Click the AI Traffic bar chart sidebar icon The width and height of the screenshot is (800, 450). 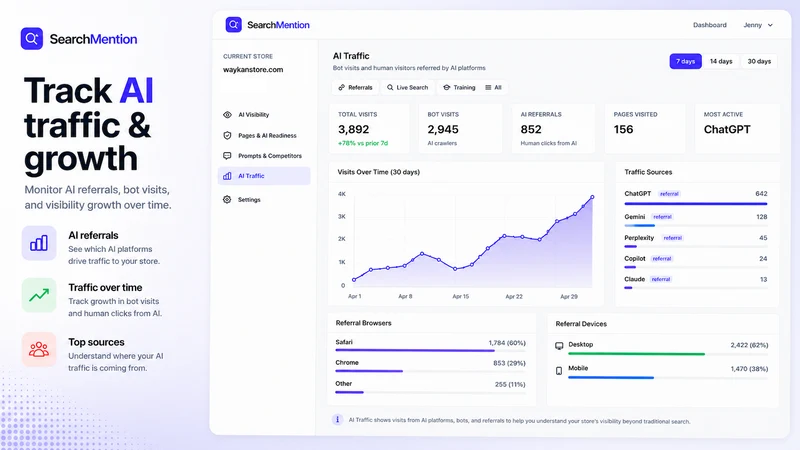click(x=228, y=176)
